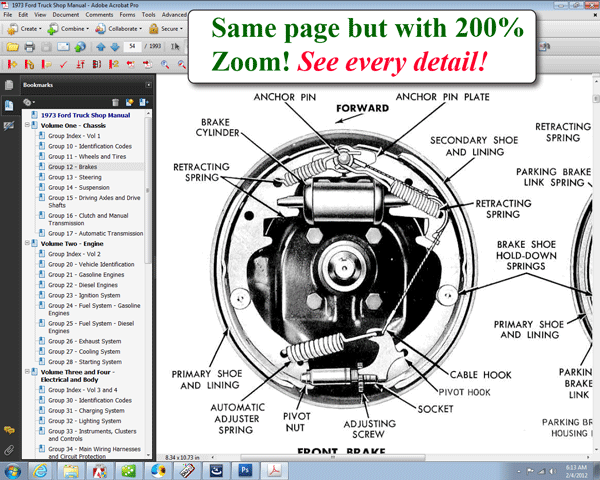Open the Combine dropdown

click(68, 29)
